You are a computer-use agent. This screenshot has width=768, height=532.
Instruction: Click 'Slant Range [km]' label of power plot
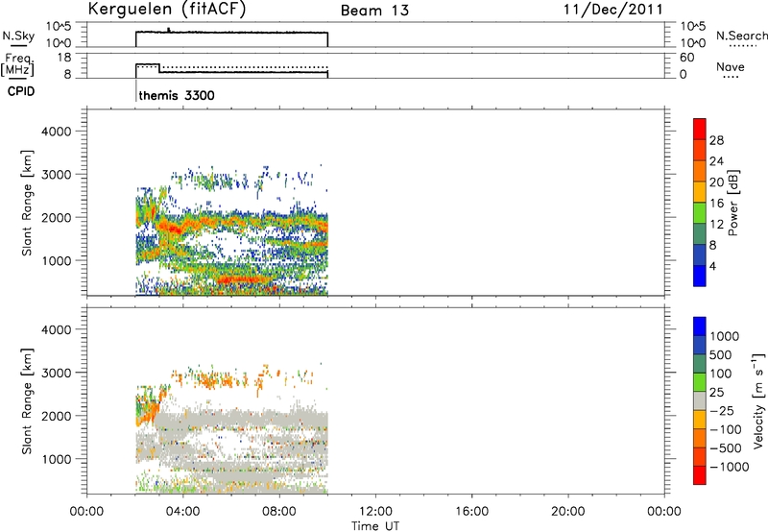click(27, 203)
